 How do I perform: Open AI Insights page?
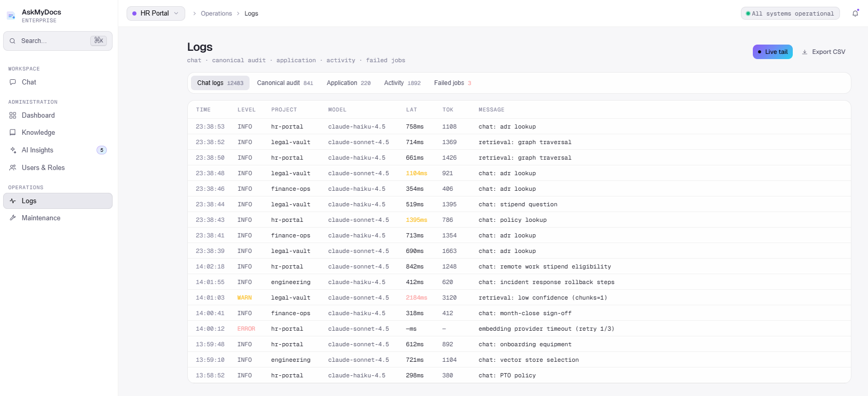click(58, 150)
